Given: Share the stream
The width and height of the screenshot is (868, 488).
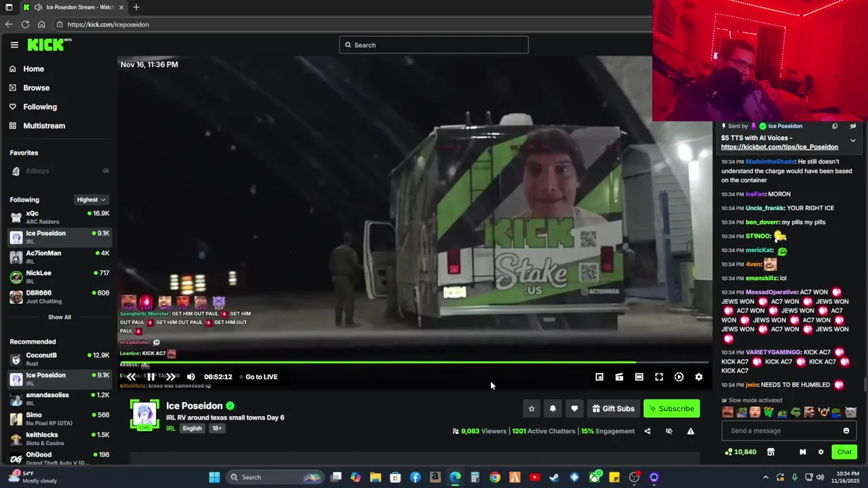Looking at the screenshot, I should [647, 431].
